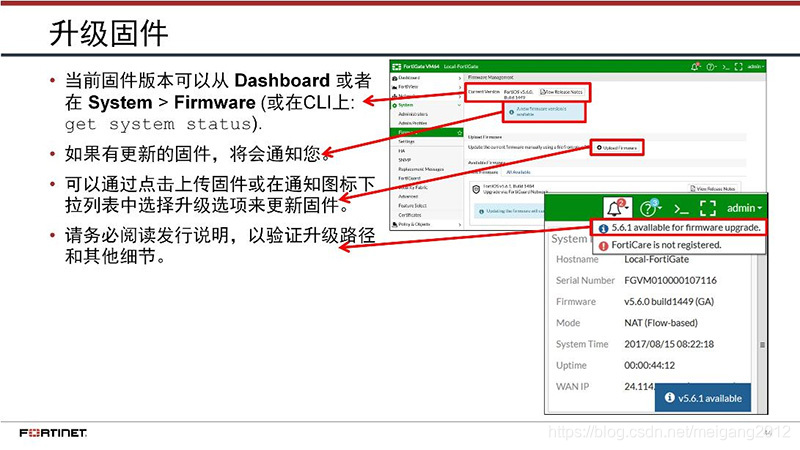
Task: Open CLI console icon in the small Firmware page header
Action: click(726, 66)
